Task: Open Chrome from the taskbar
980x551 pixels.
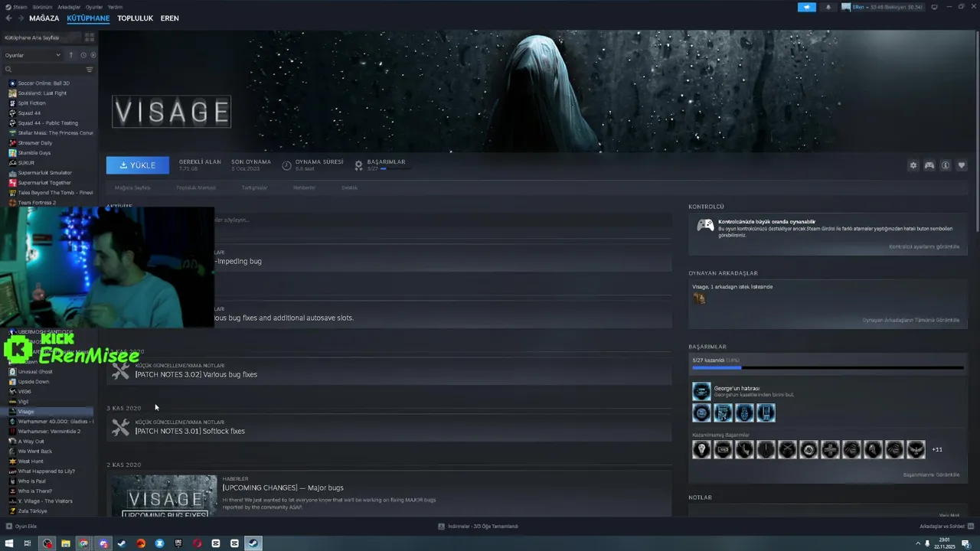Action: click(84, 543)
